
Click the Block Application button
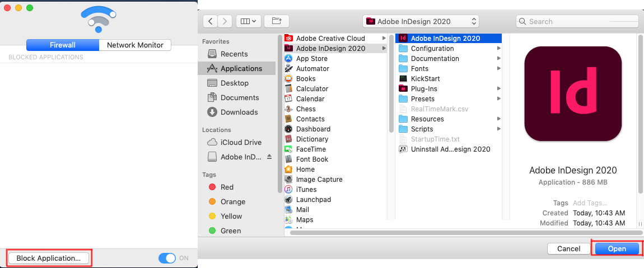point(49,258)
